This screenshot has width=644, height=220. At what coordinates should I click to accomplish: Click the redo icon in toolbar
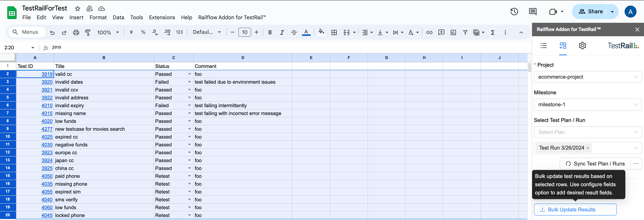pyautogui.click(x=64, y=32)
